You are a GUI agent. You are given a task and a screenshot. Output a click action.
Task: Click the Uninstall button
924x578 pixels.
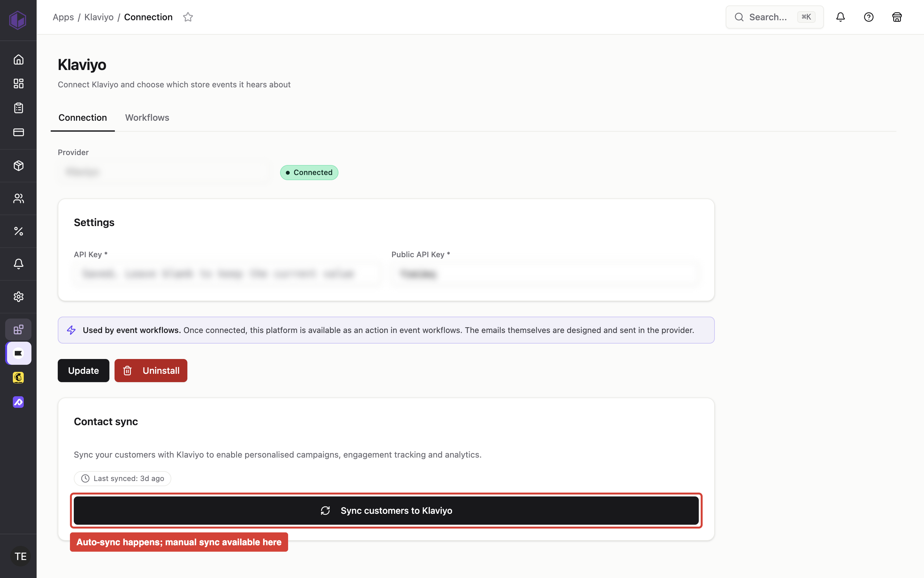click(151, 371)
